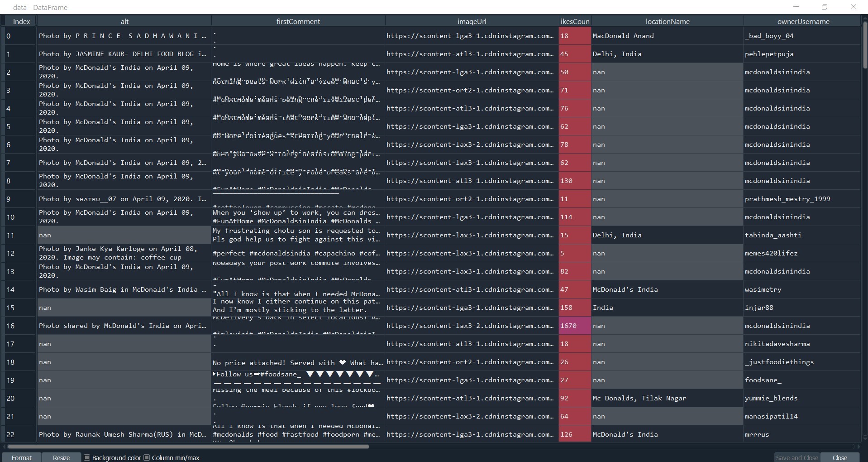Click the location cell 'India' in row 15
The height and width of the screenshot is (462, 868).
coord(668,308)
